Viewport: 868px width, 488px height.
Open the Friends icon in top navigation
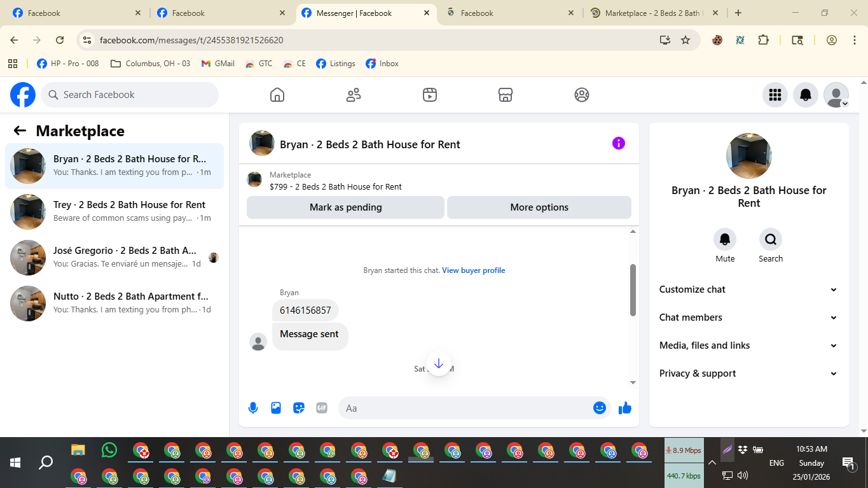tap(354, 95)
